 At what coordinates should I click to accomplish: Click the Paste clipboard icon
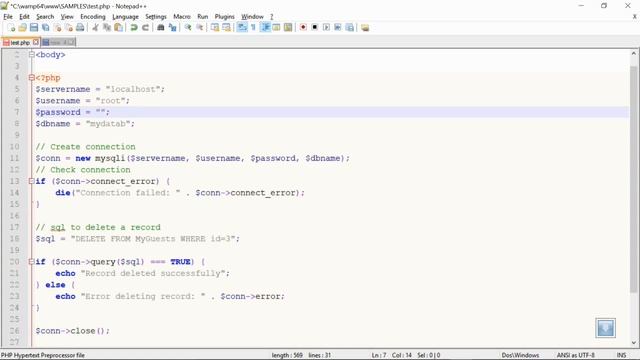(x=118, y=27)
